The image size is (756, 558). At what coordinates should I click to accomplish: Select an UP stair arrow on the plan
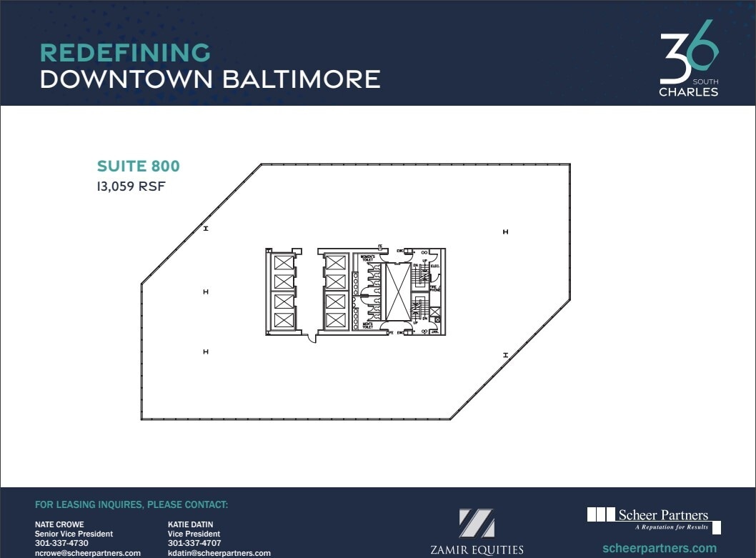click(x=424, y=261)
